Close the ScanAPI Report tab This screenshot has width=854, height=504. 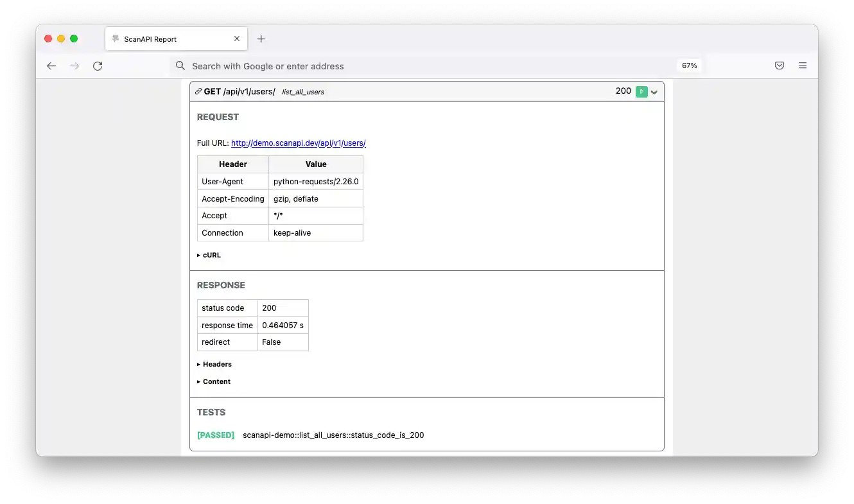236,39
